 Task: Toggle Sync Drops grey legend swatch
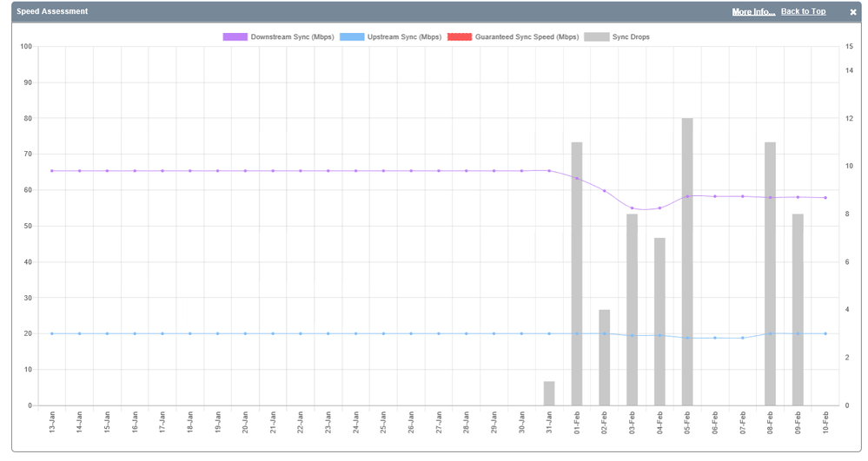596,37
